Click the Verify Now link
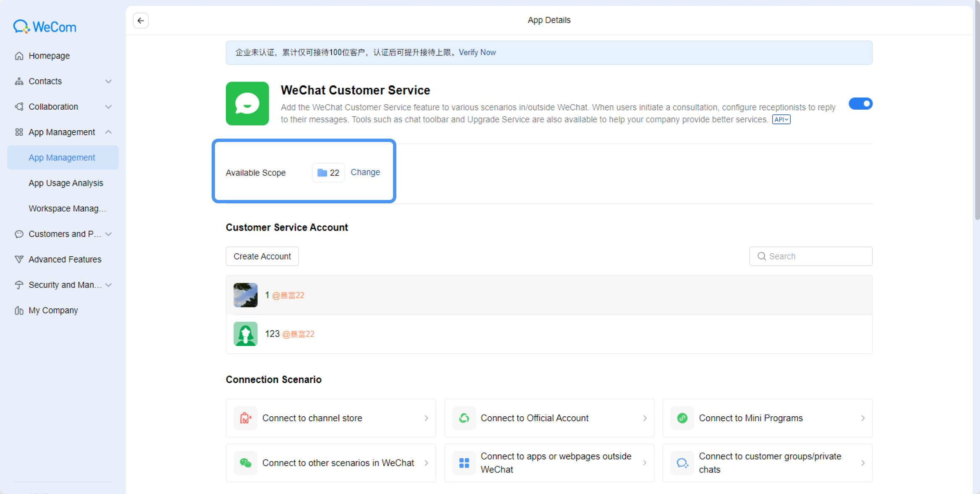 477,53
